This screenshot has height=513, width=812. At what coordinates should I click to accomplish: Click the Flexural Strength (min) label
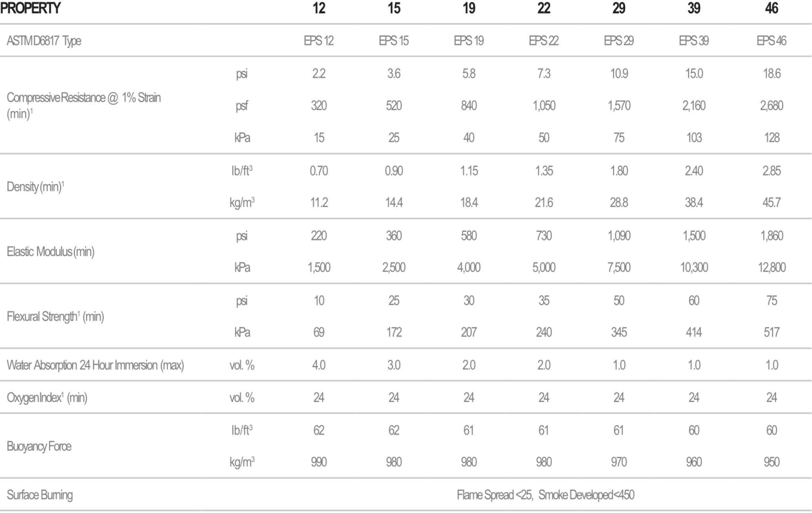(x=56, y=317)
